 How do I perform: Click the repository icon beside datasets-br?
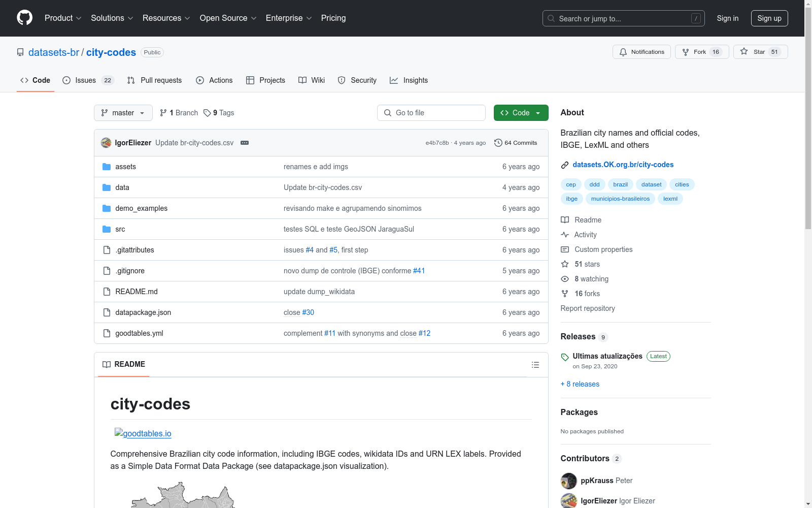tap(20, 52)
